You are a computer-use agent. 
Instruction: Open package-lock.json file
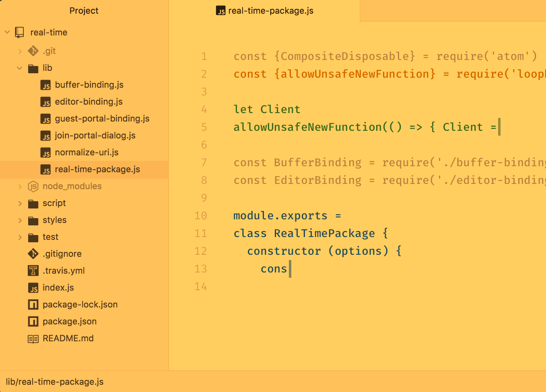pyautogui.click(x=80, y=305)
